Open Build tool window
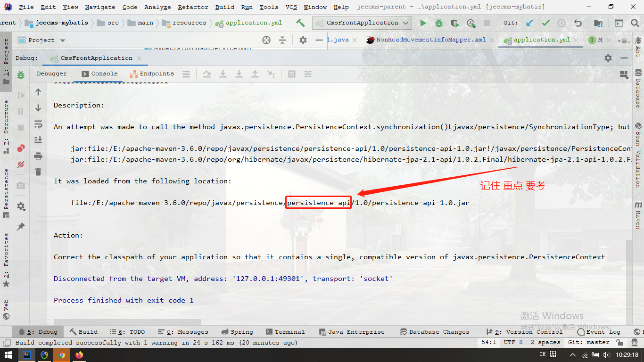Viewport: 644px width, 362px height. [83, 332]
